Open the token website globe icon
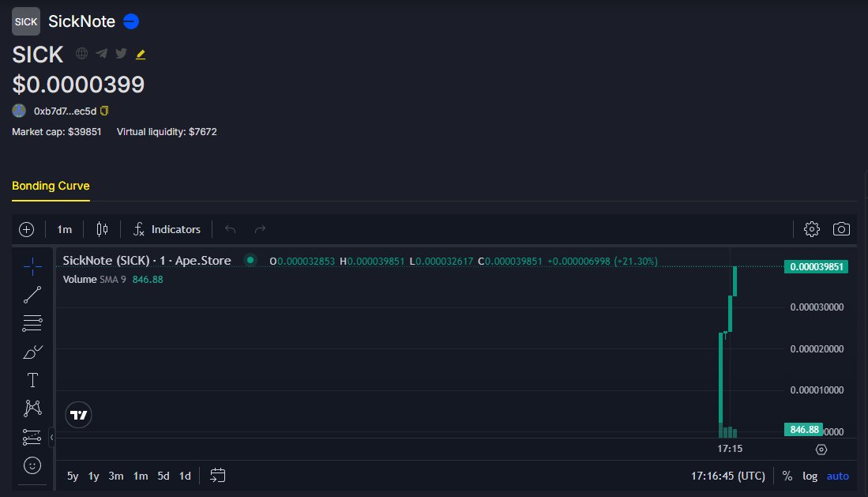 pos(82,54)
